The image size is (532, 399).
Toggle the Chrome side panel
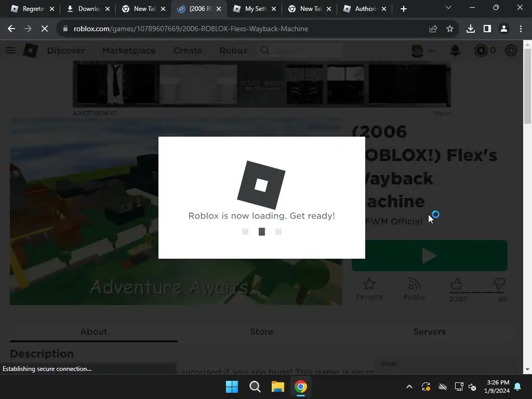[x=487, y=29]
